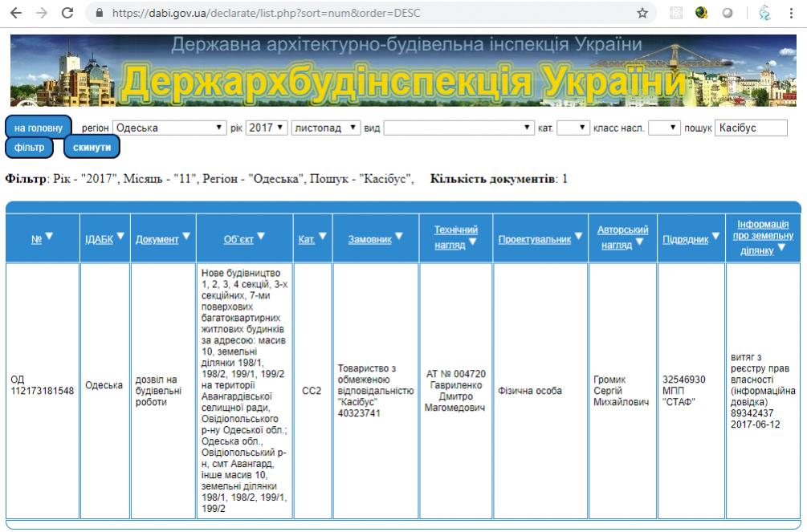The image size is (807, 532).
Task: Click sort arrow next to ІДАБК column
Action: pyautogui.click(x=120, y=237)
